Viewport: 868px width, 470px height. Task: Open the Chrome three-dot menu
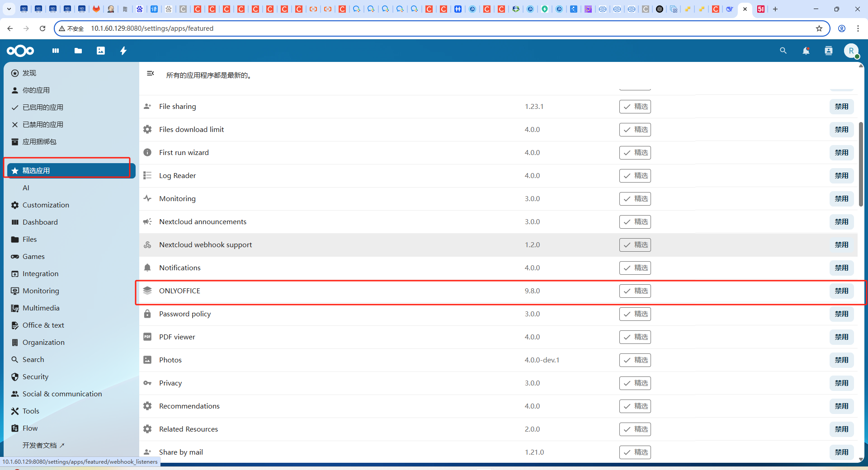[858, 28]
